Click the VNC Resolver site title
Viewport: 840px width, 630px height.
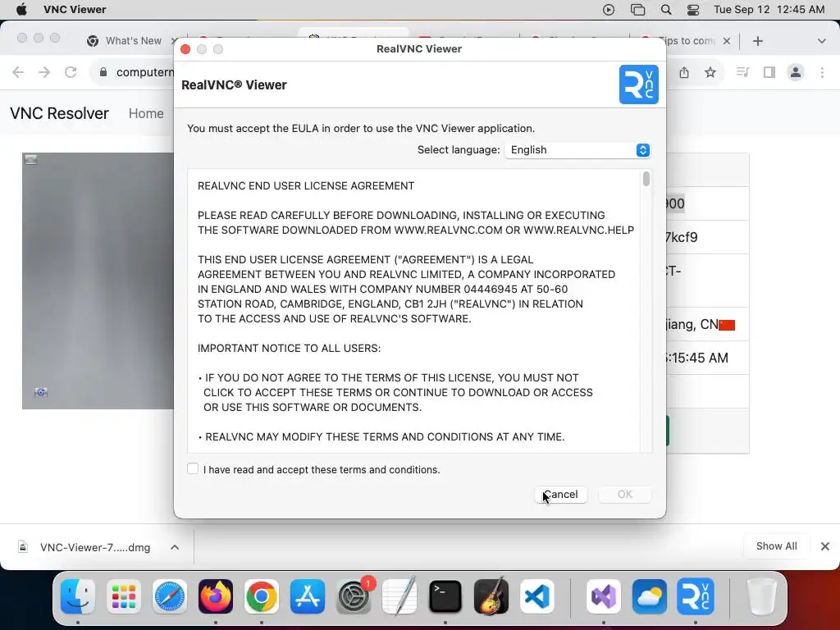pyautogui.click(x=59, y=113)
